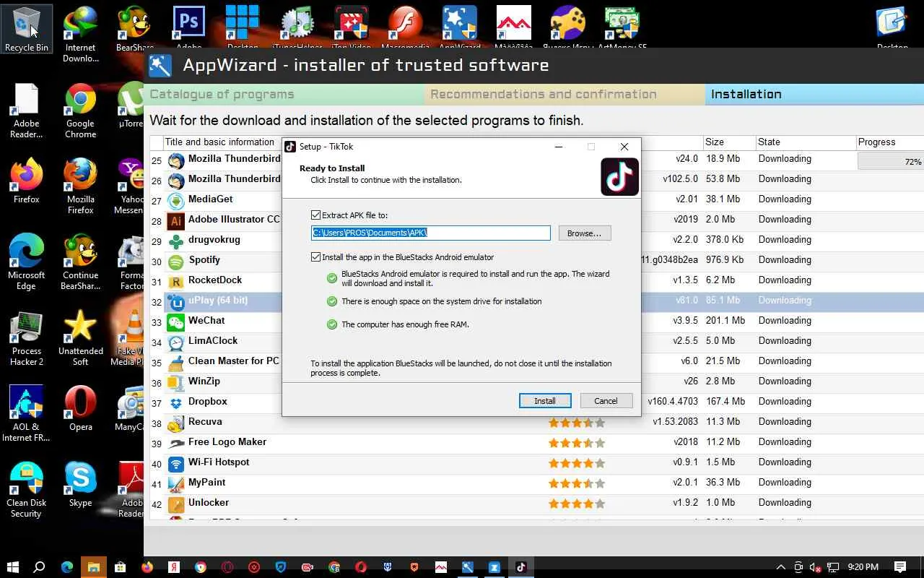The height and width of the screenshot is (578, 924).
Task: Click the Progress column header
Action: point(889,142)
